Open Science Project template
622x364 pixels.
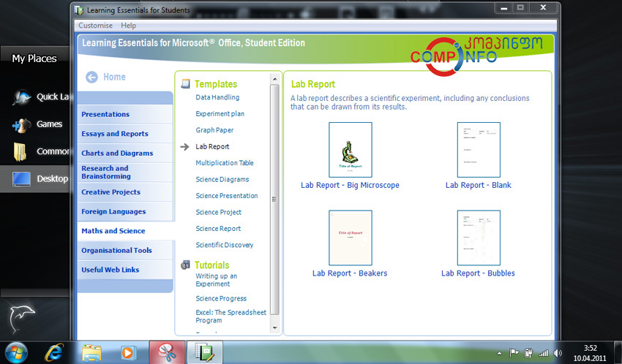click(219, 212)
